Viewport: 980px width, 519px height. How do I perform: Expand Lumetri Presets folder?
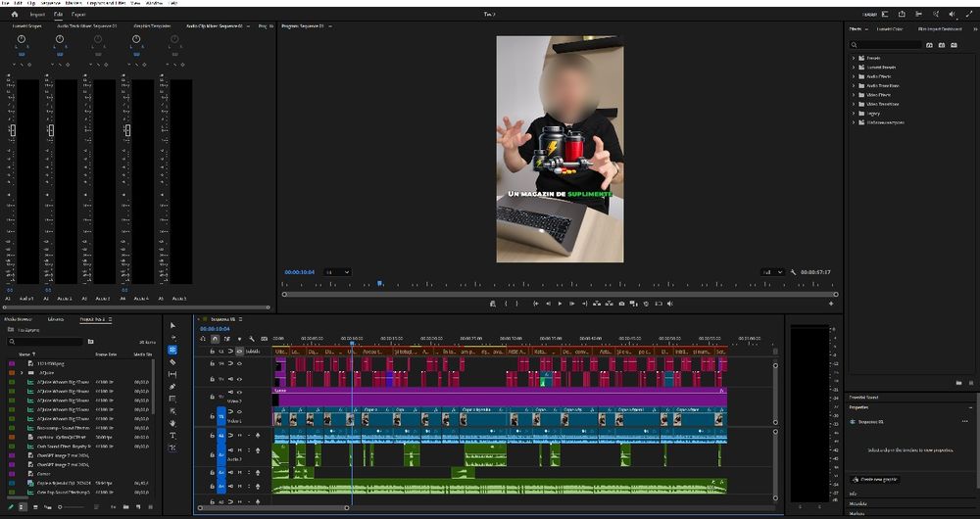tap(854, 68)
